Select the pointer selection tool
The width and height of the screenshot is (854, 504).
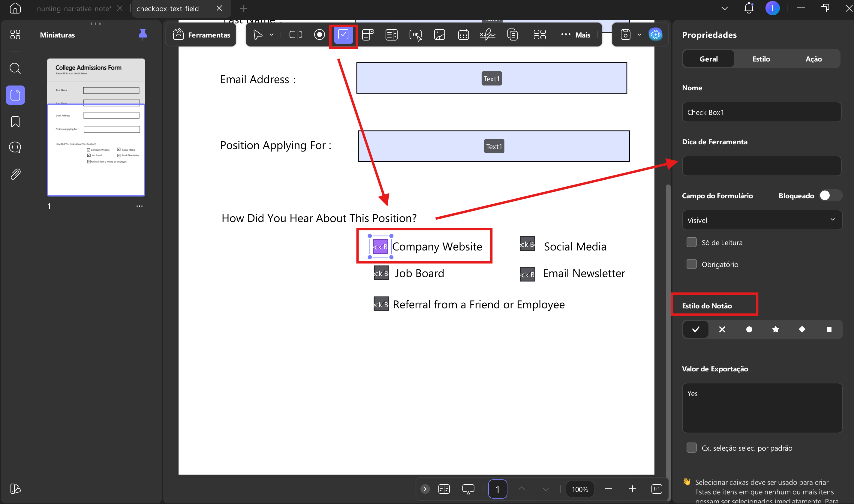click(258, 34)
